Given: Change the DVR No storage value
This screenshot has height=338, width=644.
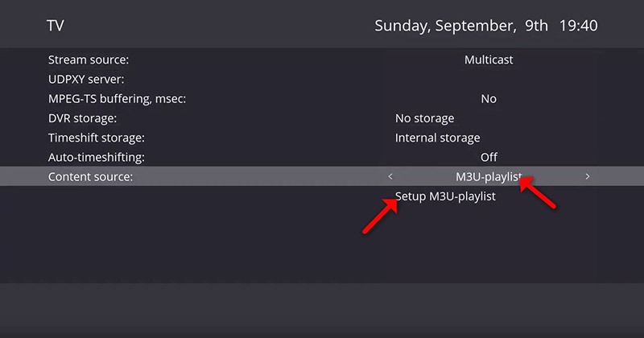Looking at the screenshot, I should 424,118.
